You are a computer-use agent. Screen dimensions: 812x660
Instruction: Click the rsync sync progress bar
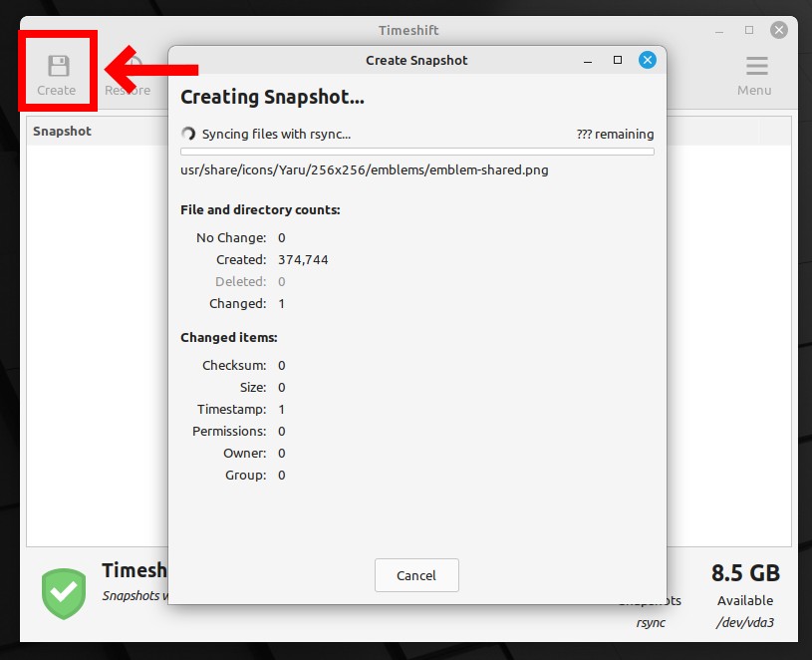416,152
